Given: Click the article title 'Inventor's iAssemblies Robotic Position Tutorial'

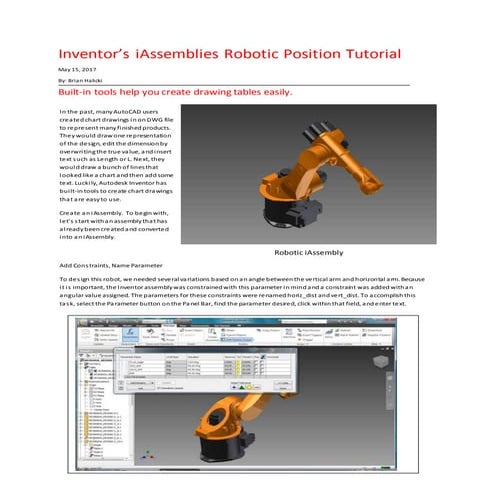Looking at the screenshot, I should coord(229,54).
